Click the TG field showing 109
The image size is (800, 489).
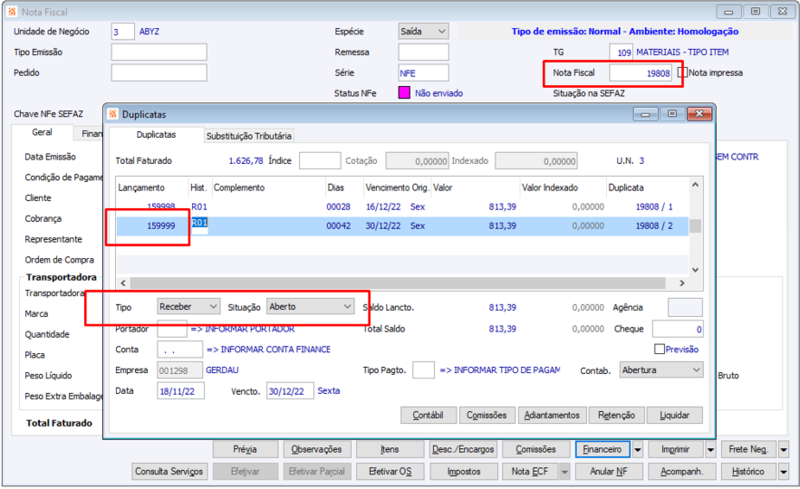tap(621, 52)
